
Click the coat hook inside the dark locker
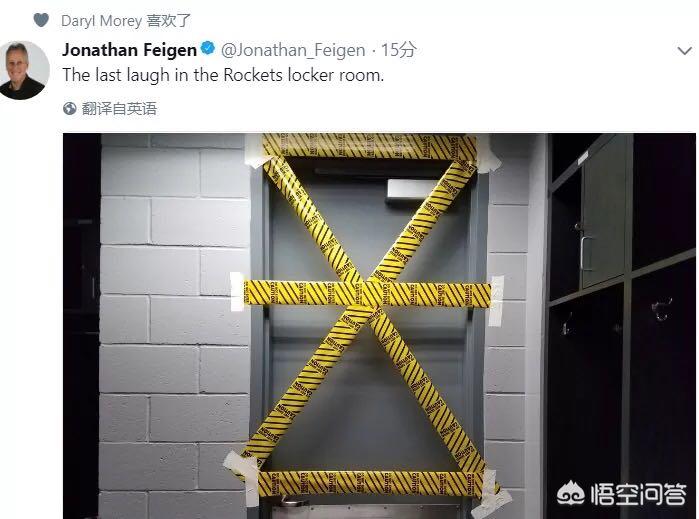point(661,309)
